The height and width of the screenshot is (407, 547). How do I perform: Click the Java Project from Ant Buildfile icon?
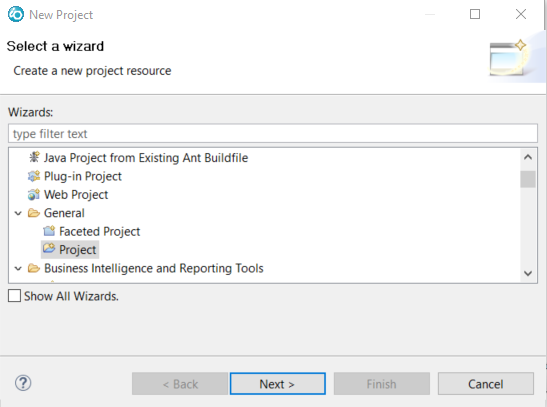(34, 158)
